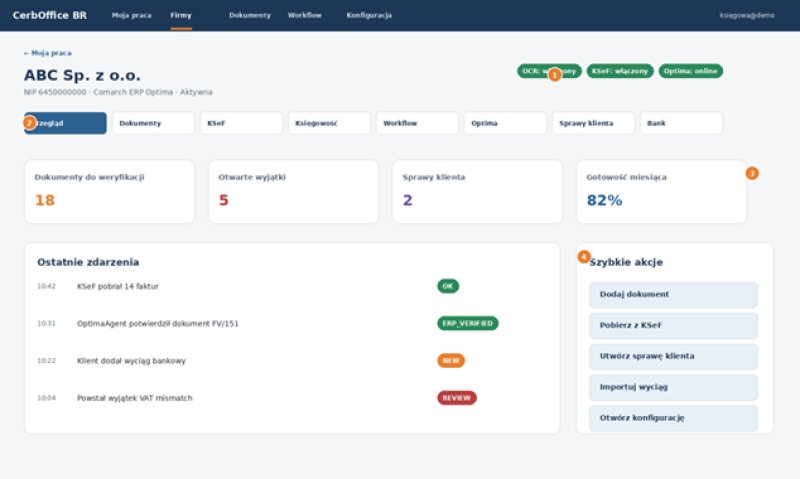Click the księgowa@demo user account

pyautogui.click(x=747, y=15)
